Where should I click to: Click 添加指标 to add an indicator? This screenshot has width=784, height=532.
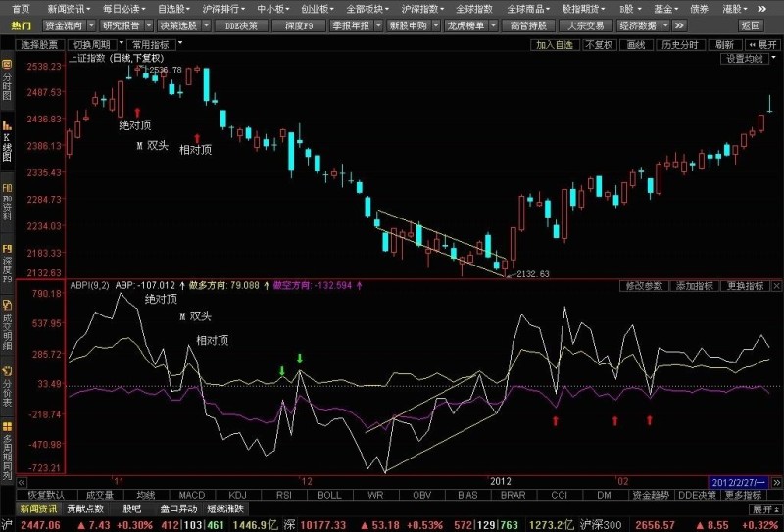point(695,286)
